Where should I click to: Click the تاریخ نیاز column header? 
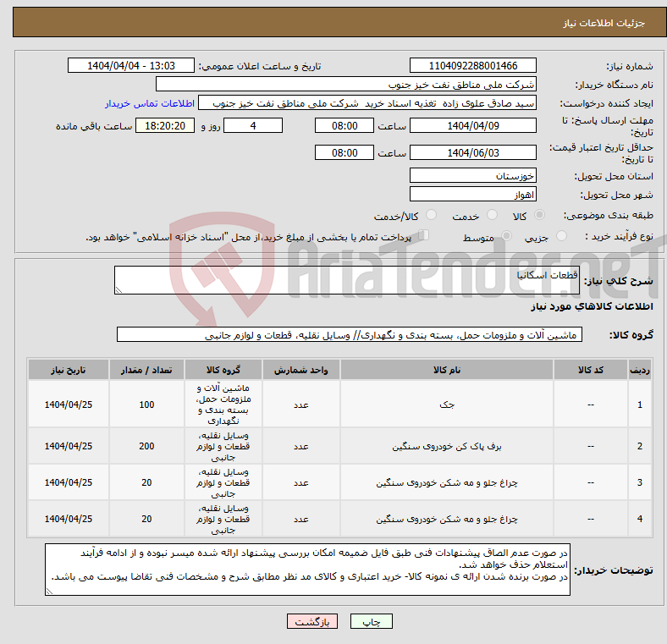69,370
